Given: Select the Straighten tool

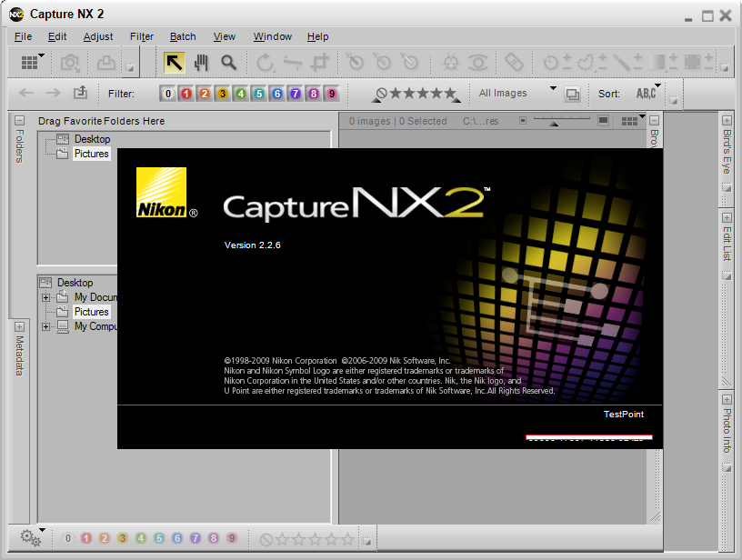Looking at the screenshot, I should tap(293, 63).
